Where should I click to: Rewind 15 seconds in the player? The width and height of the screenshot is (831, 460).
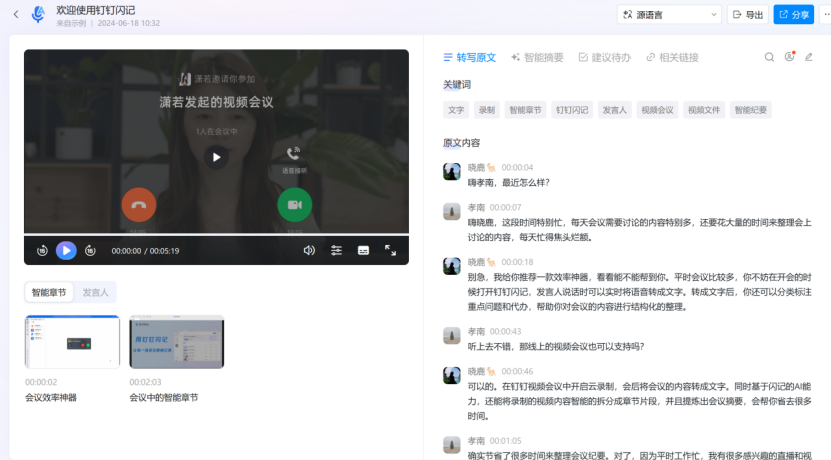click(x=42, y=251)
